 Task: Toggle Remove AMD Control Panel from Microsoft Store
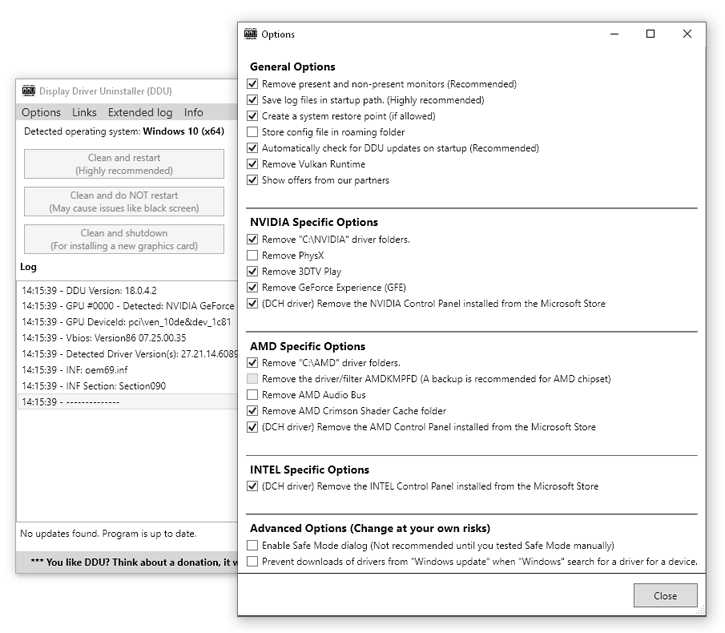point(252,427)
